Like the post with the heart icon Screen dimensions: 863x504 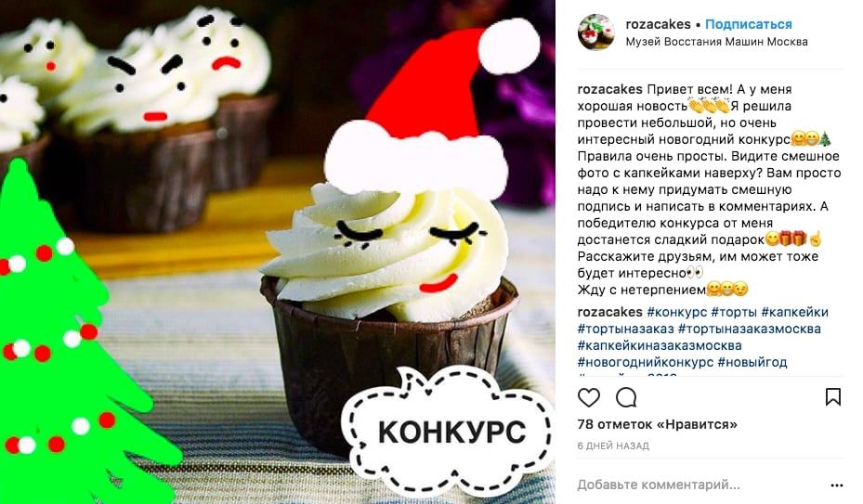click(588, 397)
